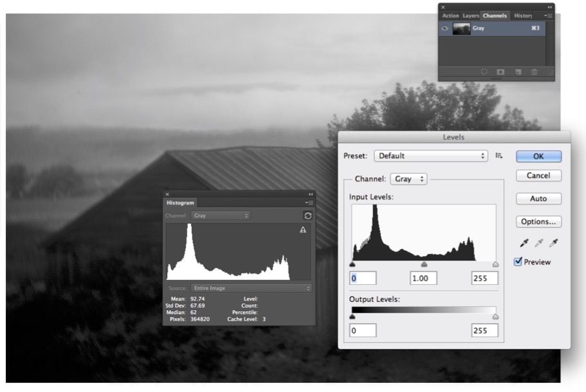Open the Channel dropdown in the Histogram panel
This screenshot has width=586, height=392.
tap(221, 215)
